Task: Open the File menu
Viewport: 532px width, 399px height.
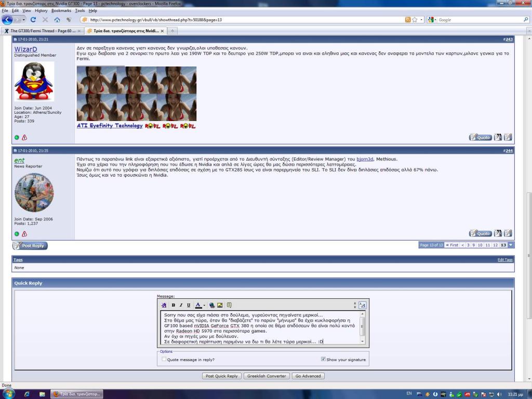Action: [5, 10]
